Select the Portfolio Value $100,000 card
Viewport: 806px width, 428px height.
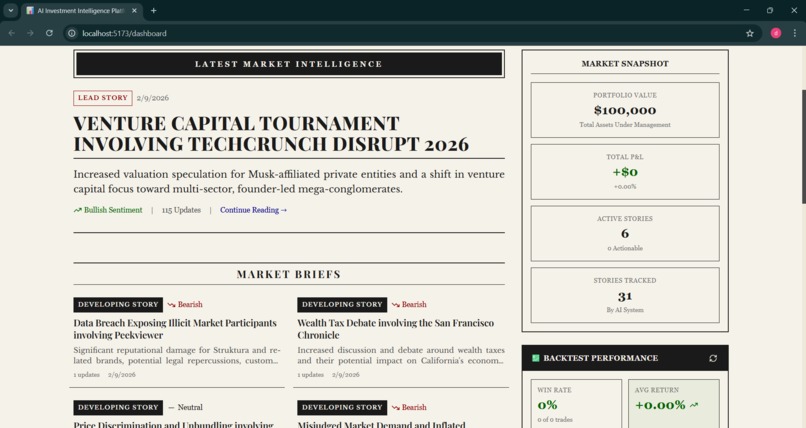(625, 110)
